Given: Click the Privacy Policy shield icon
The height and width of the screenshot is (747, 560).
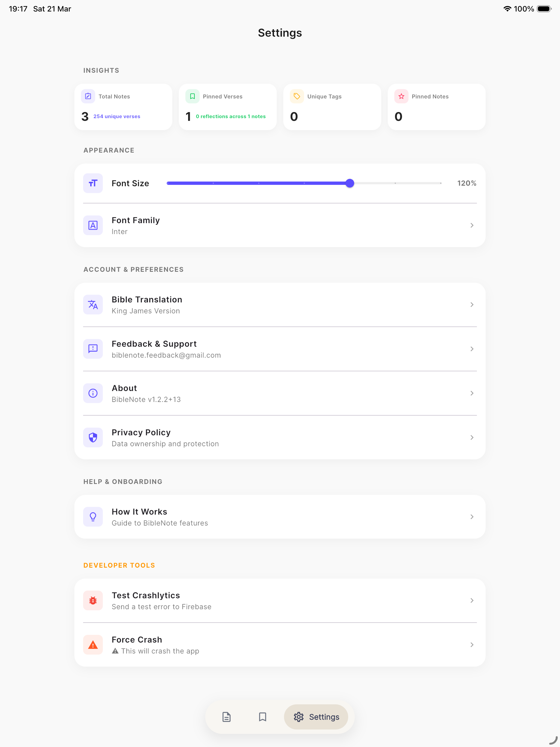Looking at the screenshot, I should click(93, 437).
